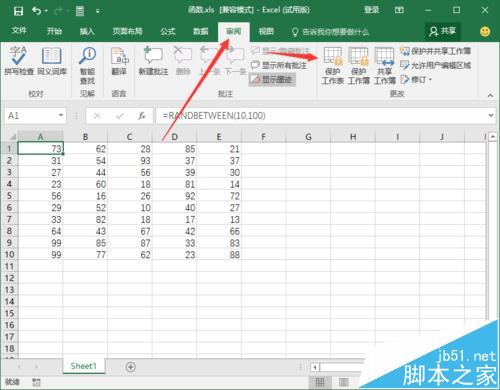Switch to Normal view in status bar
500x390 pixels.
point(320,382)
